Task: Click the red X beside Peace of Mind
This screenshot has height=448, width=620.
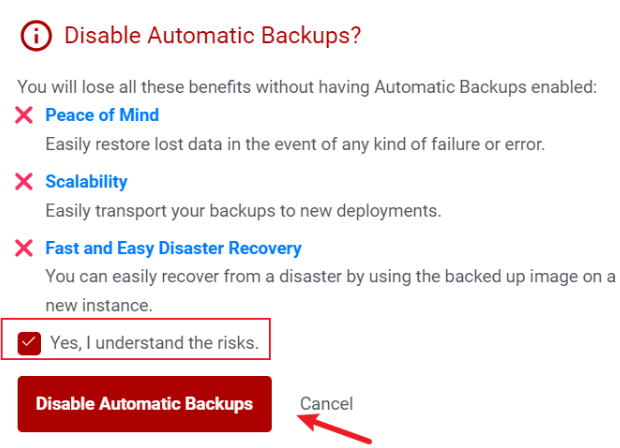Action: [25, 115]
